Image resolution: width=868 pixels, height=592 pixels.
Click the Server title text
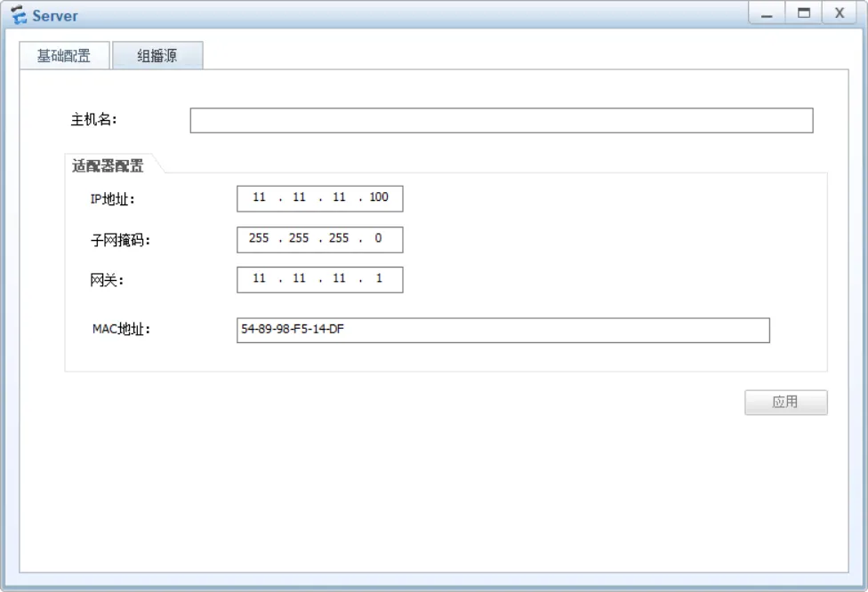coord(55,16)
